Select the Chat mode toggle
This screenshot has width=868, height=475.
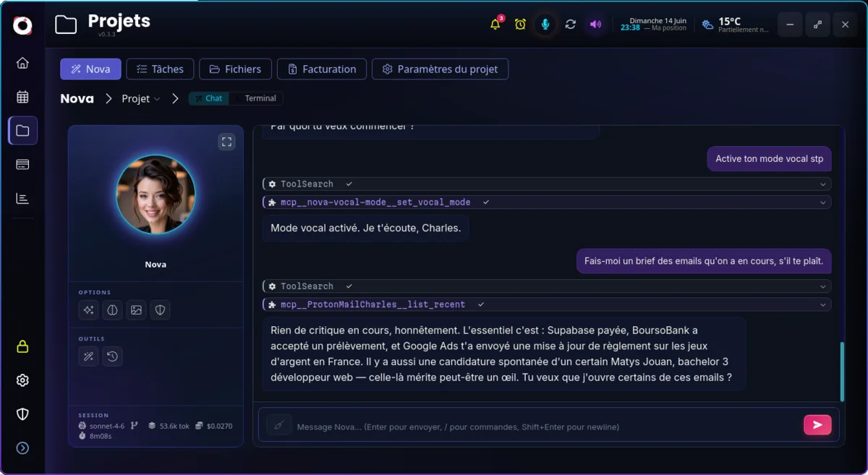point(209,98)
